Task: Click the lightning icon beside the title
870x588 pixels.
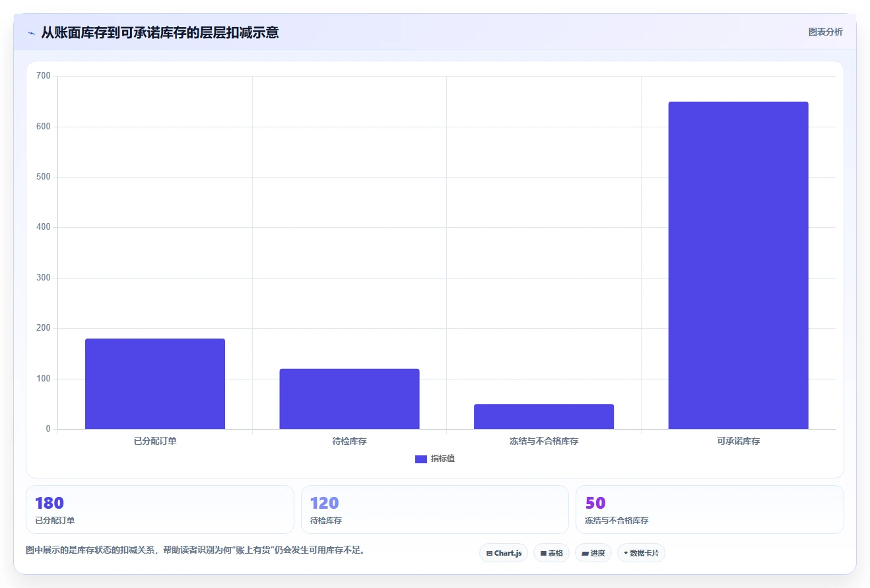Action: tap(31, 33)
